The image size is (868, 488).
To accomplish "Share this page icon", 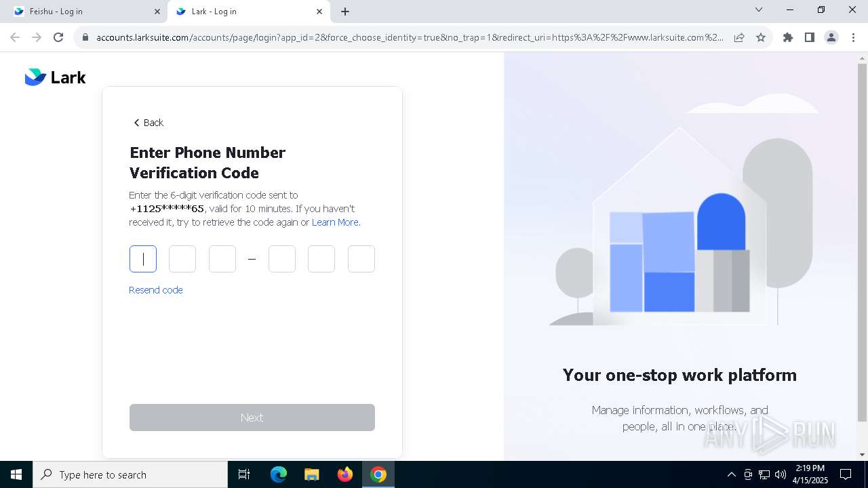I will coord(739,37).
